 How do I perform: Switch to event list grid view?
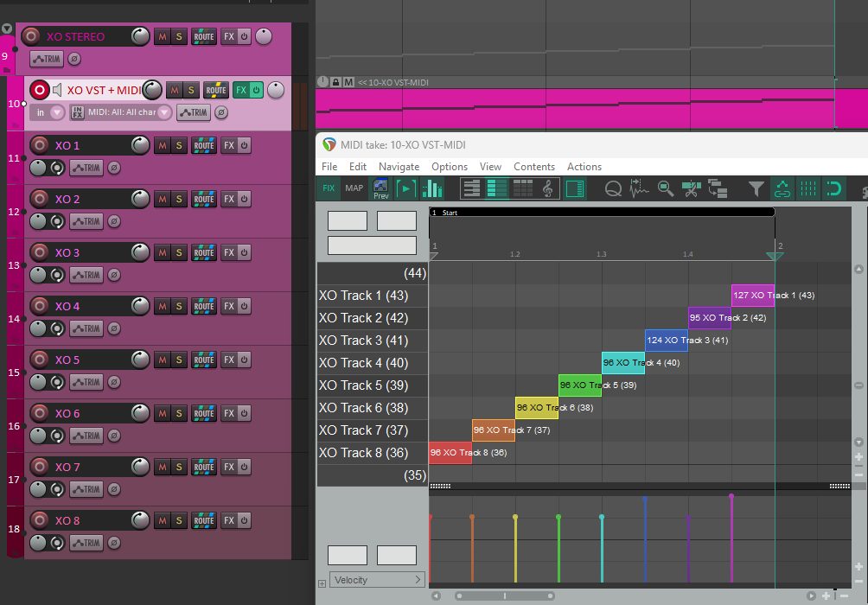522,188
